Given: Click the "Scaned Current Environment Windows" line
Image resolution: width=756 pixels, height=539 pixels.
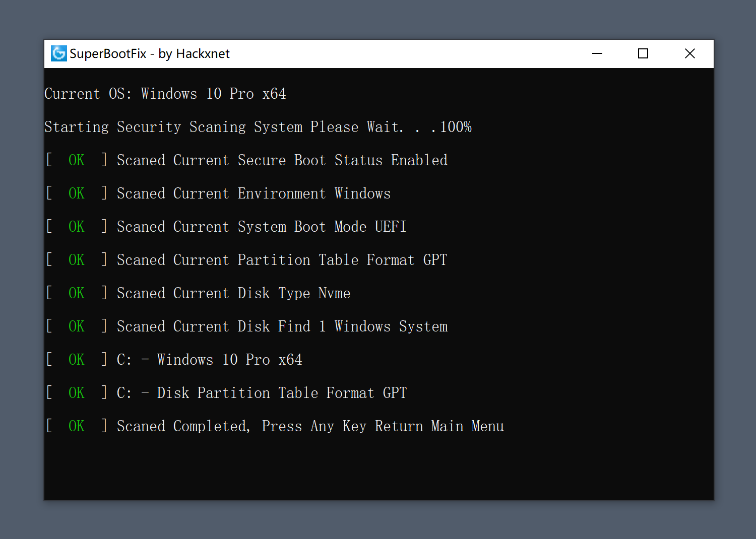Looking at the screenshot, I should (x=254, y=193).
